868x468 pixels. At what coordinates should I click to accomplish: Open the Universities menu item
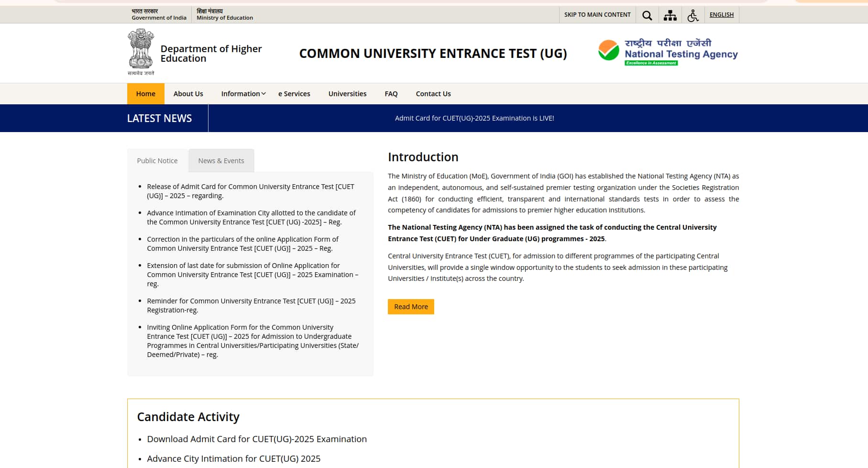pos(347,94)
